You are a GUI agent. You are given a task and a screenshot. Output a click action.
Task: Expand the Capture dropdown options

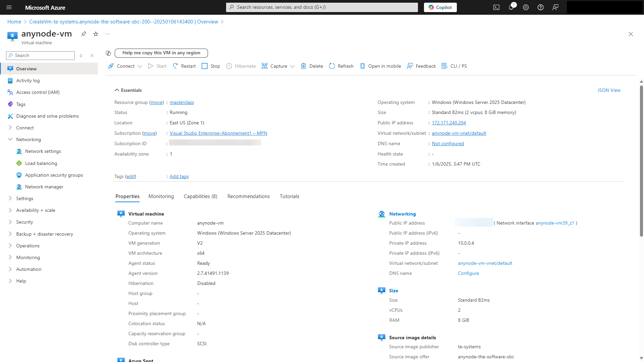coord(292,66)
